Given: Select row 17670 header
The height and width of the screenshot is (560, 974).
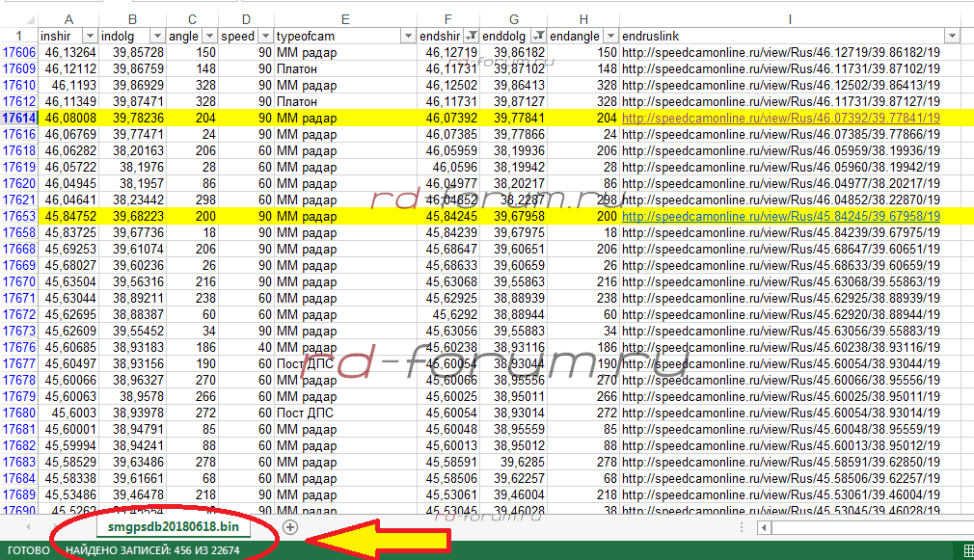Looking at the screenshot, I should [19, 282].
